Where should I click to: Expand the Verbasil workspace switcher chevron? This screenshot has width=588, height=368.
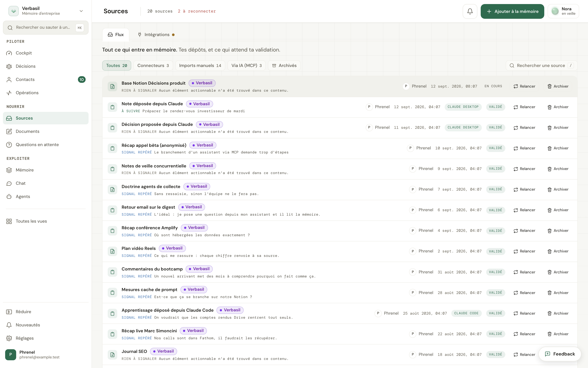click(x=81, y=11)
